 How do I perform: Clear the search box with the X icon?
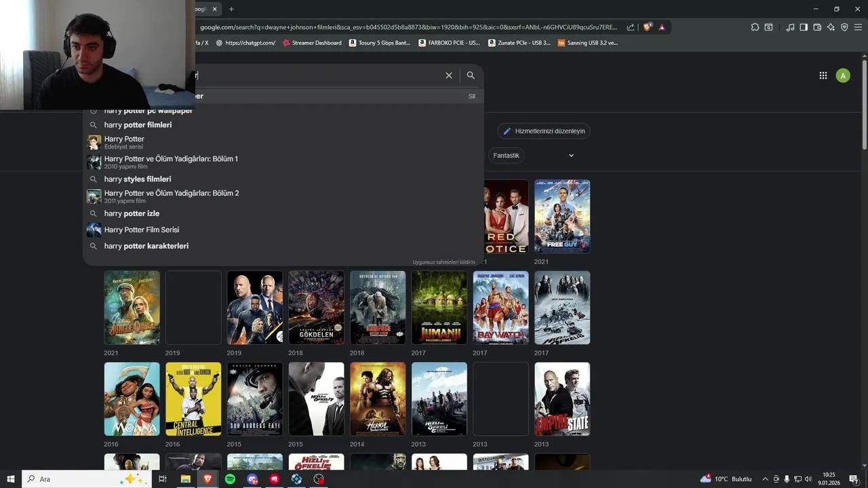pyautogui.click(x=448, y=75)
